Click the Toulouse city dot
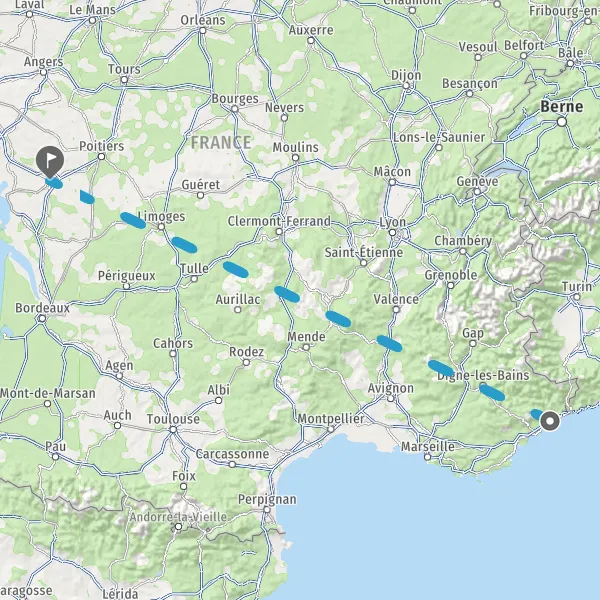Screen dimensions: 600x600 [173, 430]
